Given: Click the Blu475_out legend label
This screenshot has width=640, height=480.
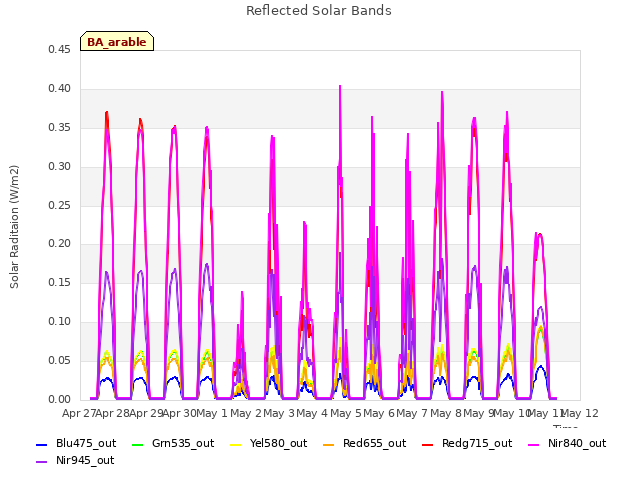Looking at the screenshot, I should (86, 443).
